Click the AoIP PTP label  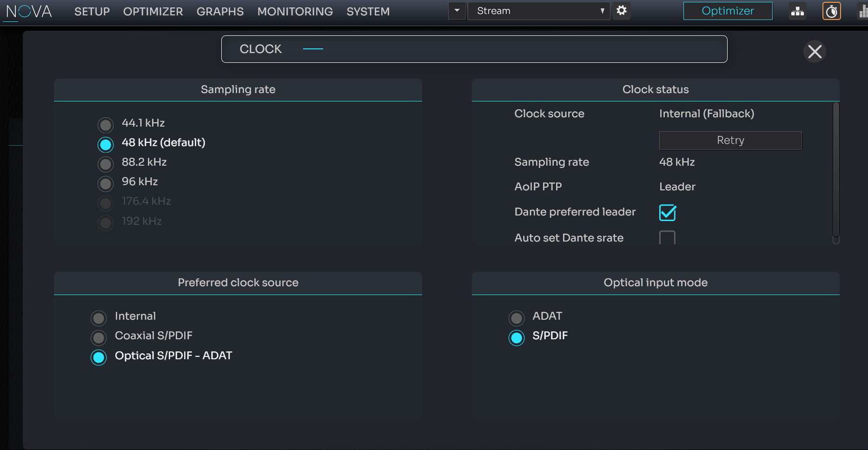point(538,187)
